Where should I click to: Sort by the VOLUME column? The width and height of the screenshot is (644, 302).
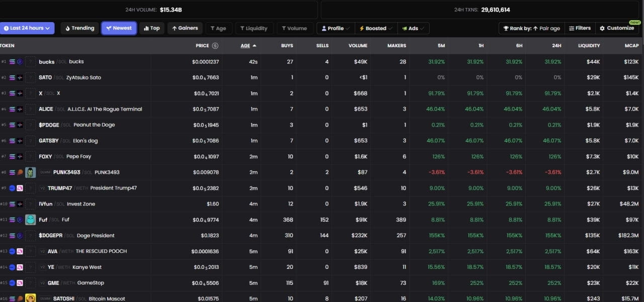(358, 46)
